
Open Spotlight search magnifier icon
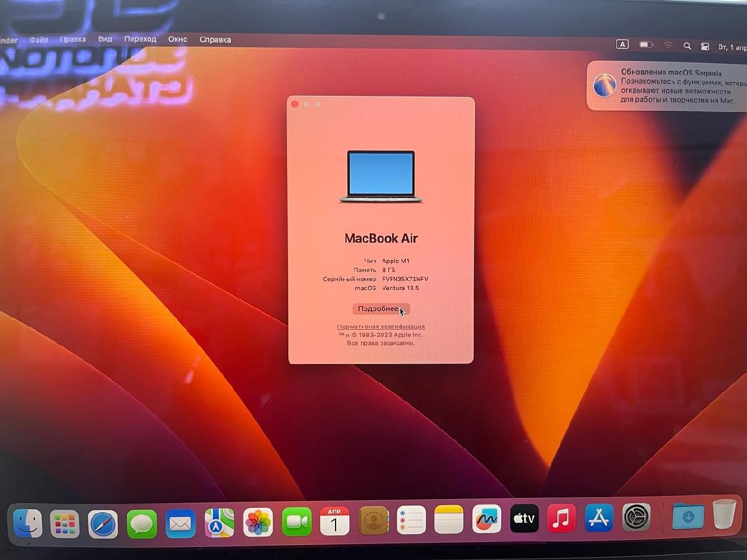point(687,46)
